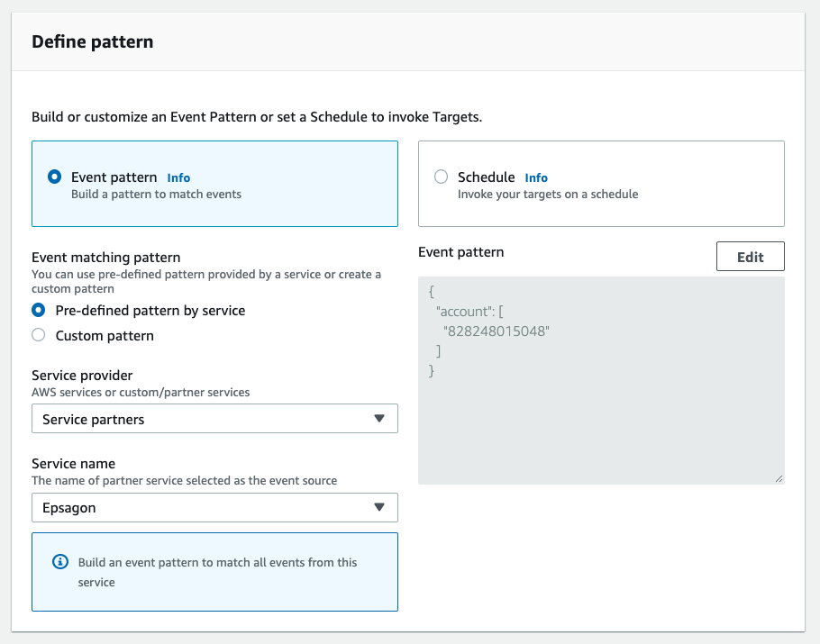Click the Schedule option card description

click(548, 195)
